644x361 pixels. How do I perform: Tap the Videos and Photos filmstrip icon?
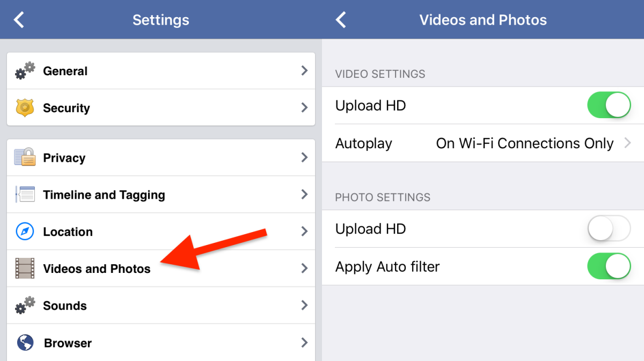25,269
